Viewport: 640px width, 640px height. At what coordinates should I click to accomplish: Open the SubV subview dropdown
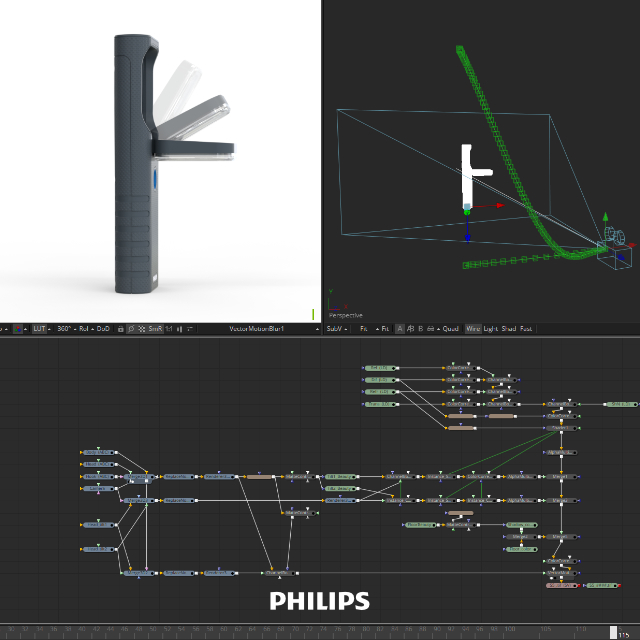(x=336, y=328)
